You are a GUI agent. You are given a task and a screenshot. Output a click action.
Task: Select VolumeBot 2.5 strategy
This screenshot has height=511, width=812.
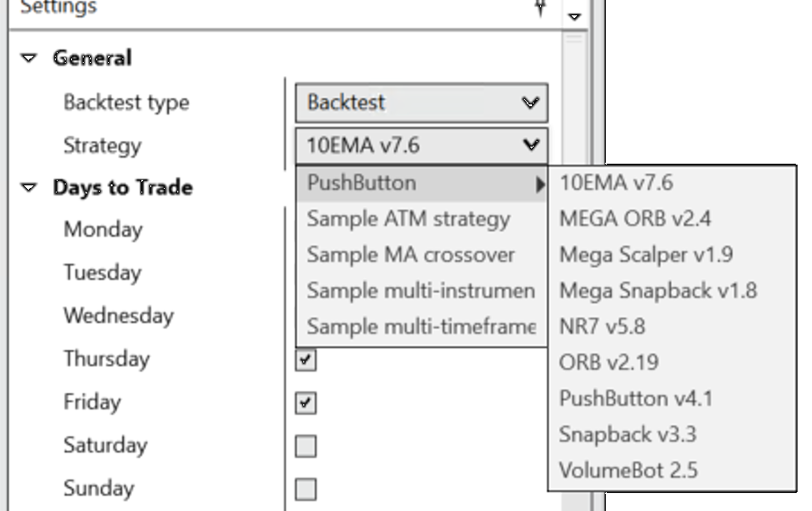coord(627,471)
